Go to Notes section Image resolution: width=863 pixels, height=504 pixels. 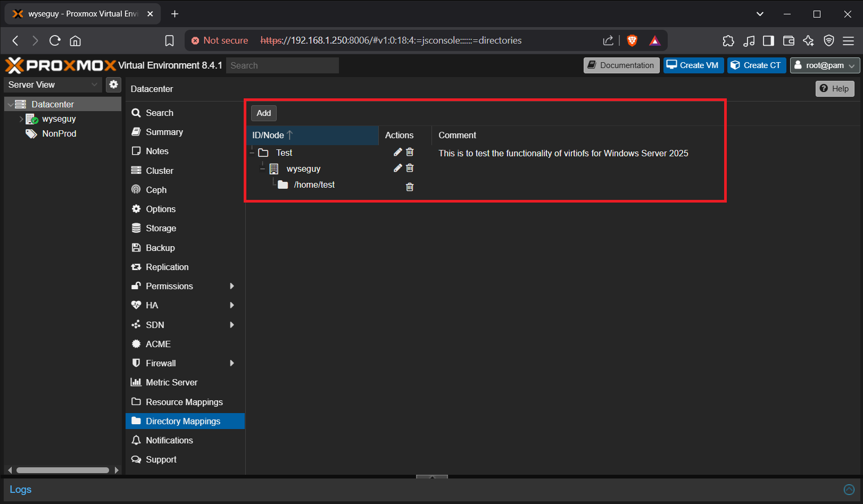tap(185, 151)
